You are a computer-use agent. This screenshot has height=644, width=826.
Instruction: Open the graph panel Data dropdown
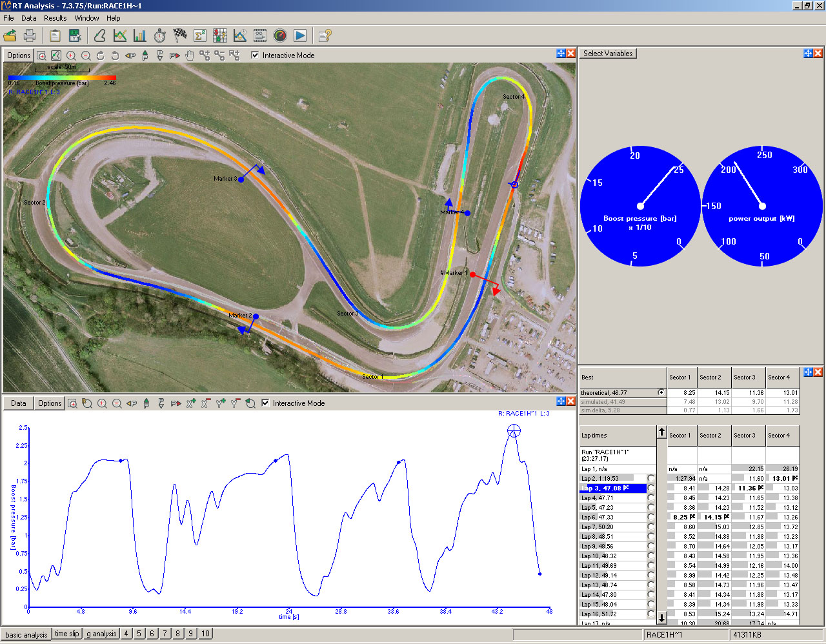pos(19,403)
